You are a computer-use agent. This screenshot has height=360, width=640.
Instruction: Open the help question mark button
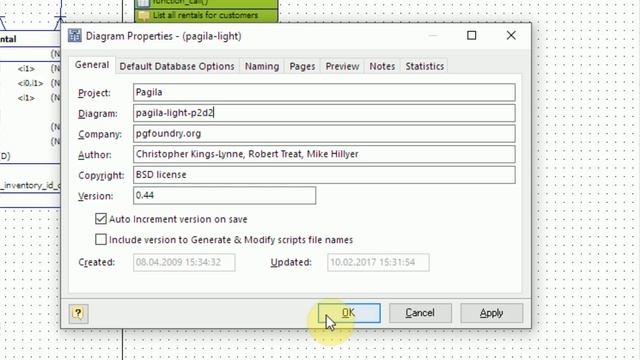pos(78,313)
